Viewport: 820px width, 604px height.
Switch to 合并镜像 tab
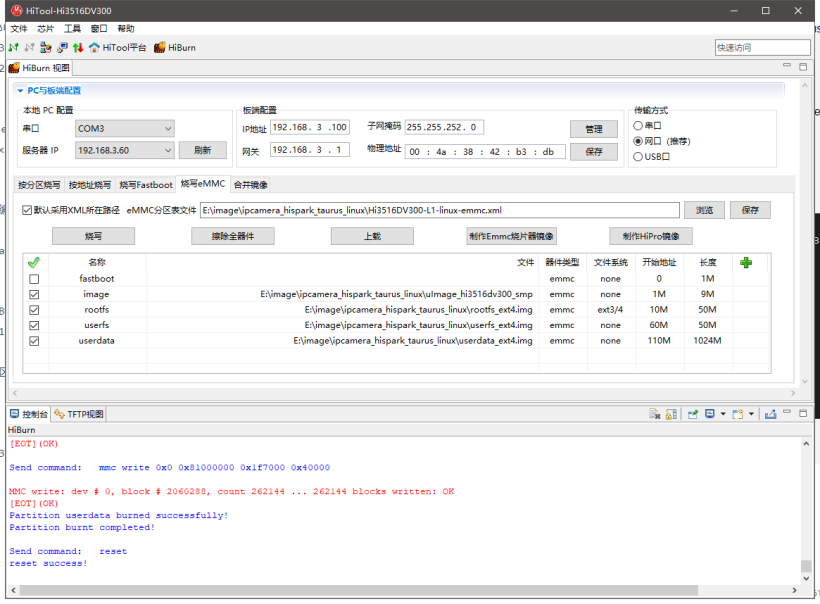pyautogui.click(x=250, y=185)
